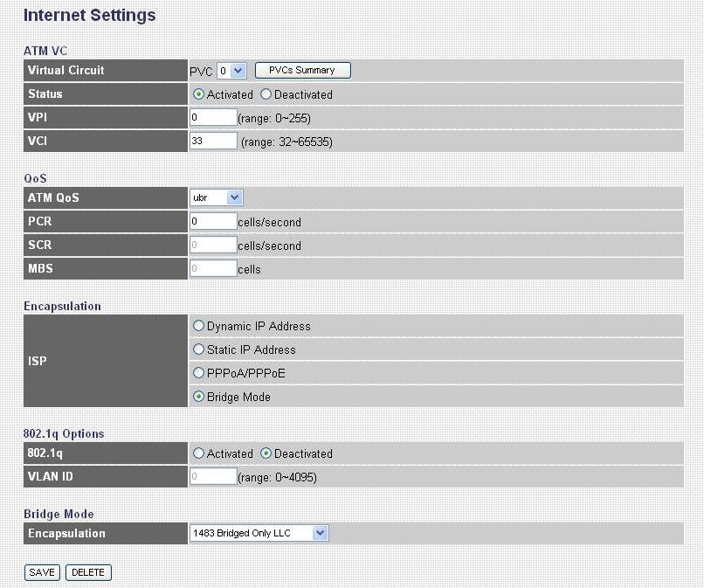The image size is (704, 588).
Task: Click the MBS cells field
Action: pos(213,269)
